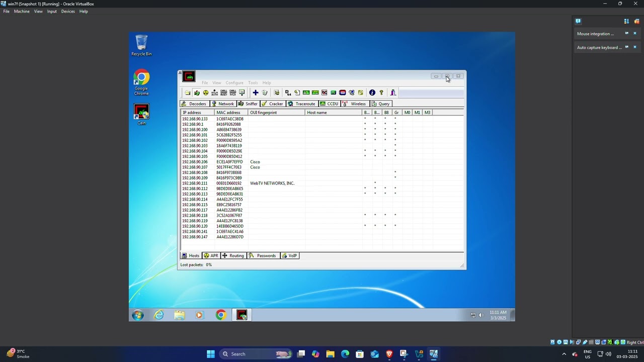Click the M0 column header

point(408,113)
